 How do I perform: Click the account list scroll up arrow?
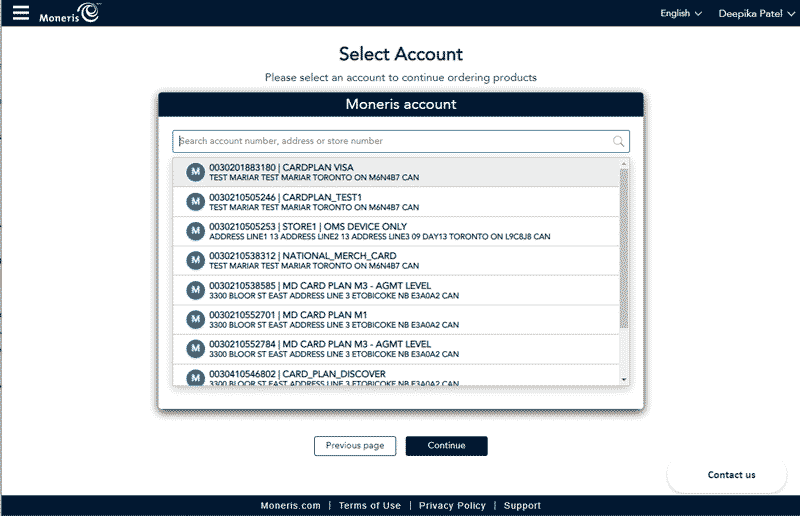tap(624, 163)
